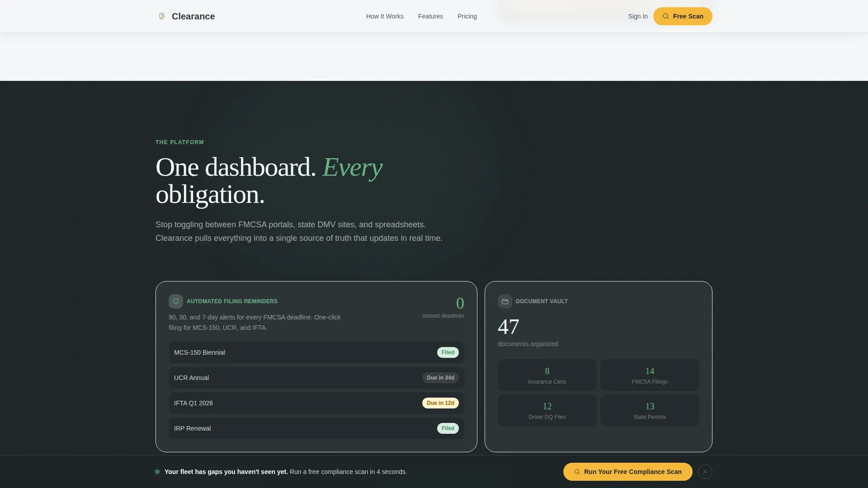Click the Due in 12d badge
This screenshot has height=488, width=868.
(440, 403)
